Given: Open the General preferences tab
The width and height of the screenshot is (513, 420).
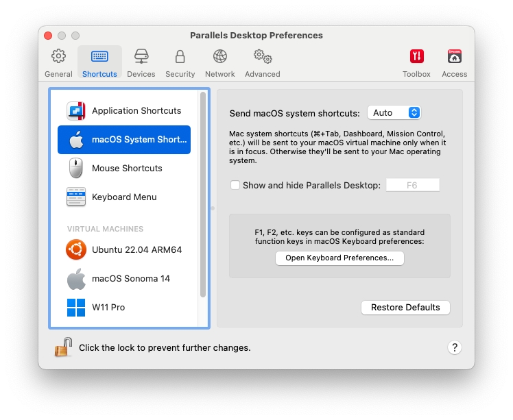Looking at the screenshot, I should pos(59,62).
